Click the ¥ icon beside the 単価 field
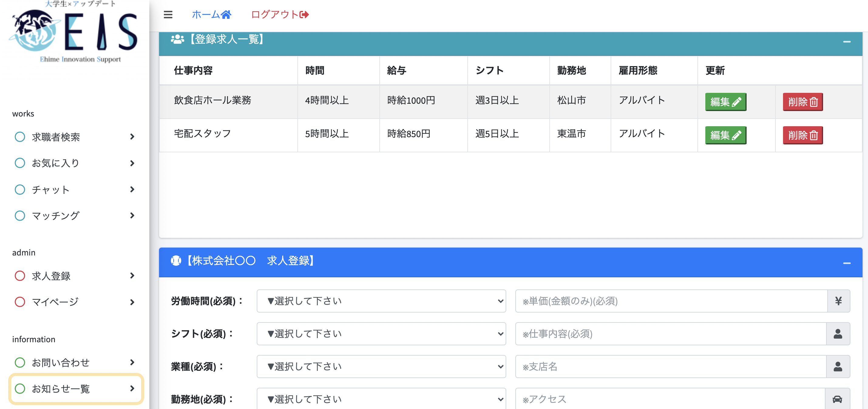The width and height of the screenshot is (868, 409). coord(838,301)
